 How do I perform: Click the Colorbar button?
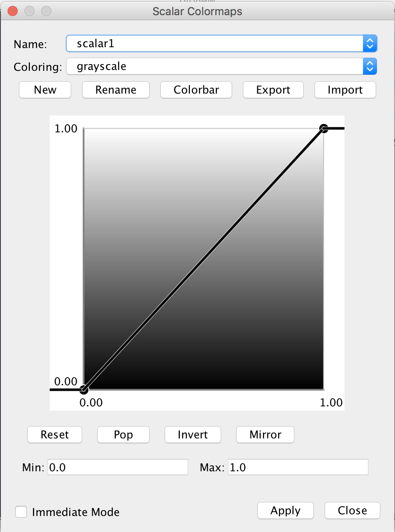point(196,90)
